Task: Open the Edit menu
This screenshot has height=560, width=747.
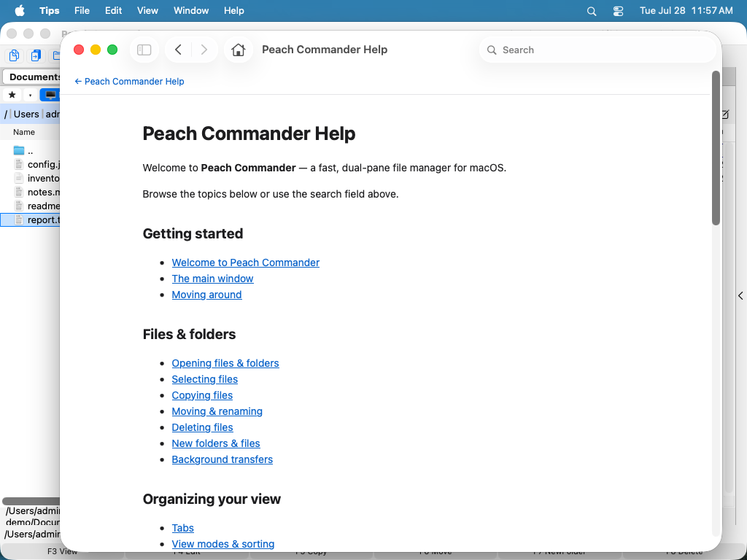Action: click(113, 10)
